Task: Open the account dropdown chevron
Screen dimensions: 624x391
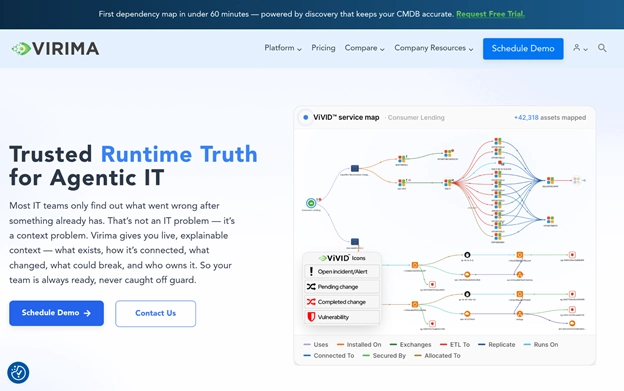Action: 585,49
